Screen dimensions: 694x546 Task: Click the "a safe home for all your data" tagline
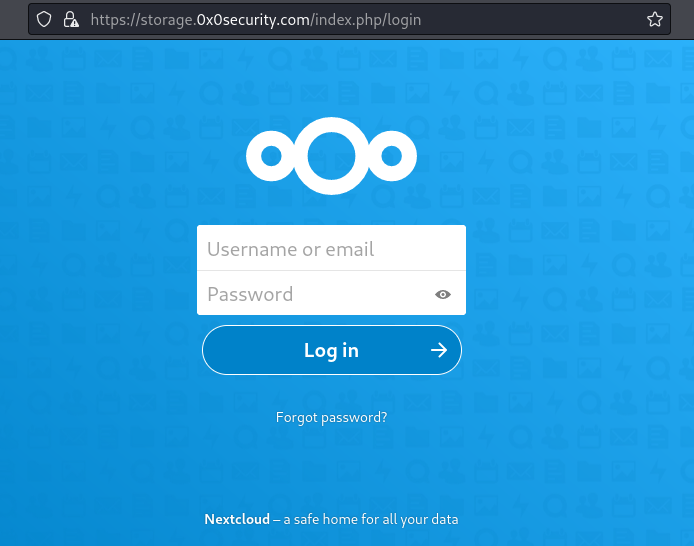pos(371,520)
